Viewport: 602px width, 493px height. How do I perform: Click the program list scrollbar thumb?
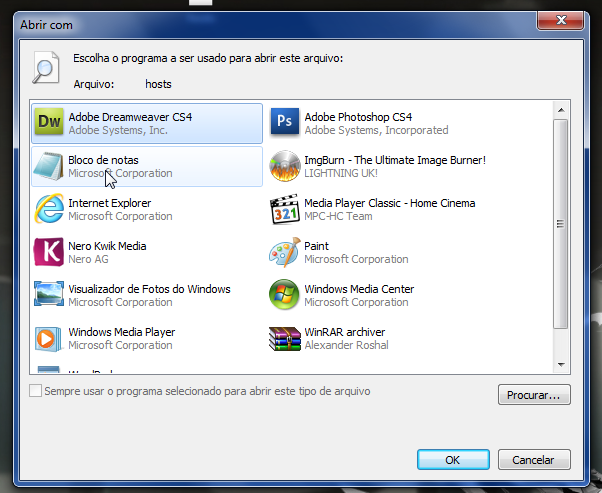(x=561, y=222)
